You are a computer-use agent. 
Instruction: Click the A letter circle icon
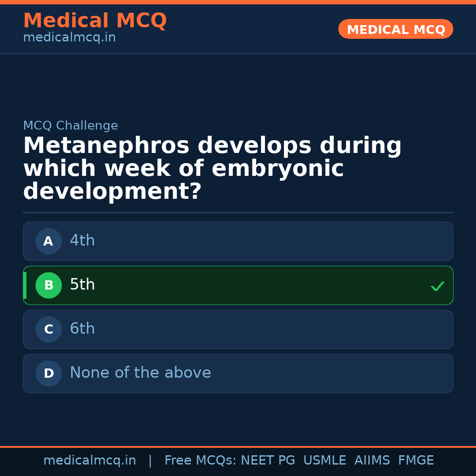pos(48,241)
